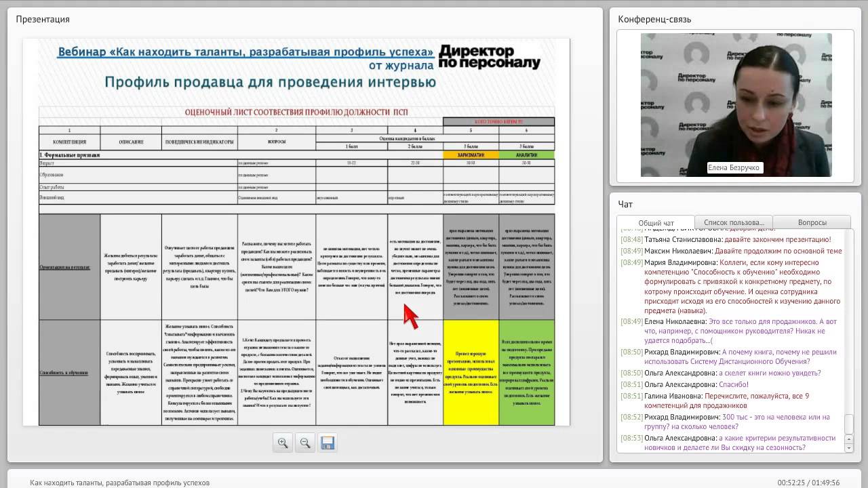868x488 pixels.
Task: Click the Чат panel title
Action: [x=625, y=203]
